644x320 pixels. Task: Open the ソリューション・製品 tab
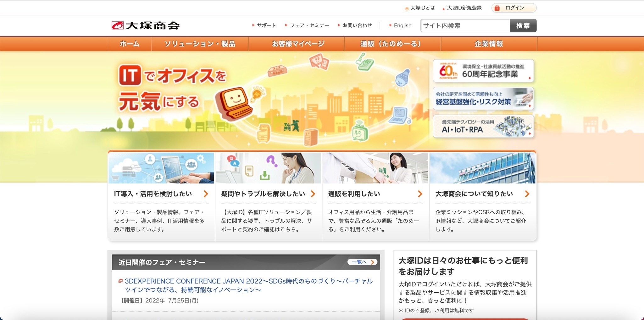[x=200, y=44]
